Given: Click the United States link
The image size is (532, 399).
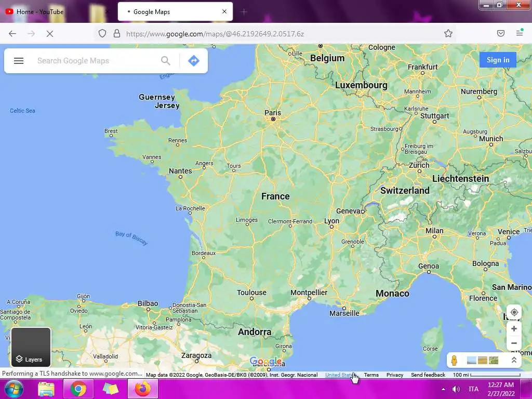Looking at the screenshot, I should pyautogui.click(x=340, y=375).
